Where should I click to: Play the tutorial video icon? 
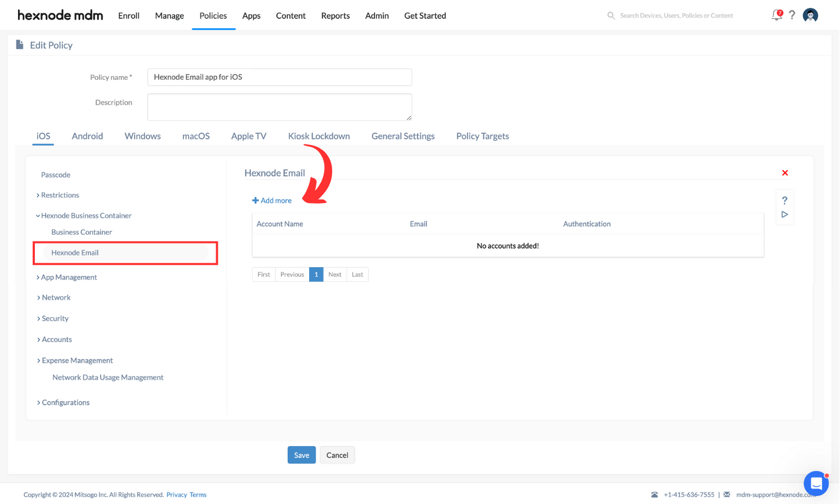pyautogui.click(x=784, y=214)
